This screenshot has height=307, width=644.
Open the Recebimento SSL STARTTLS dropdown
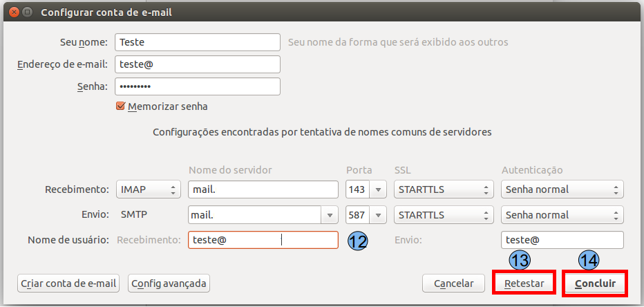click(x=442, y=189)
